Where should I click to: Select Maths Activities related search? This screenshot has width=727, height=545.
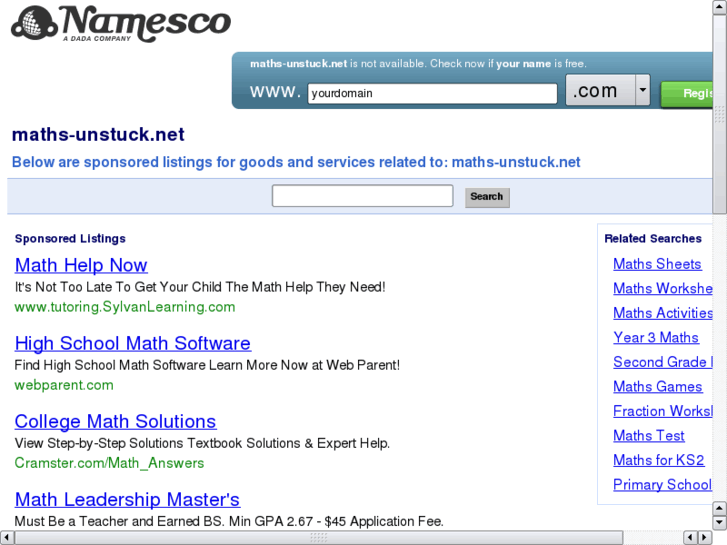click(x=663, y=313)
